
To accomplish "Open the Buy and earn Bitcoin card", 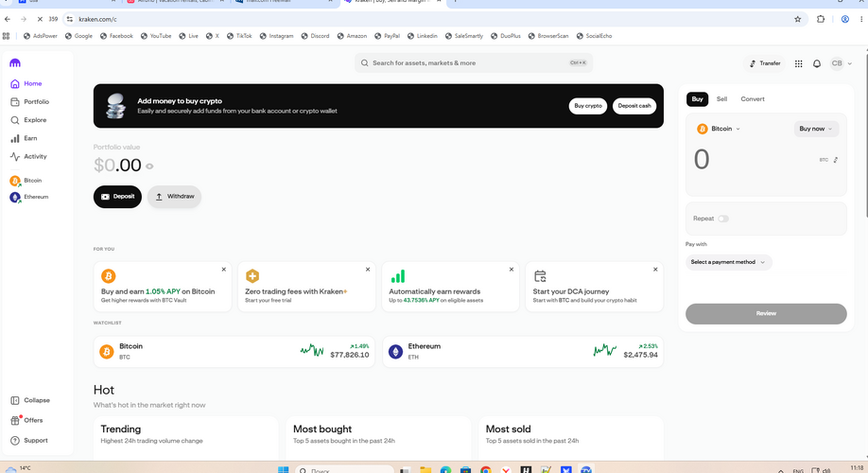I will coord(163,287).
